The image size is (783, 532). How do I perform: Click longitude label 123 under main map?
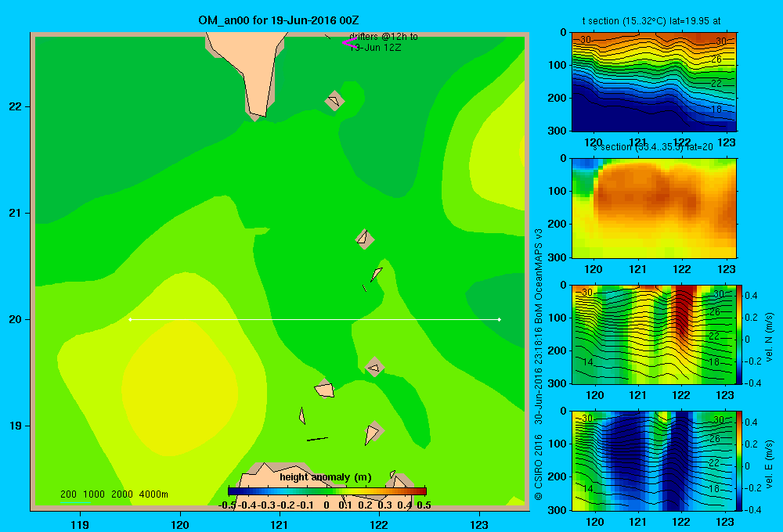click(479, 524)
